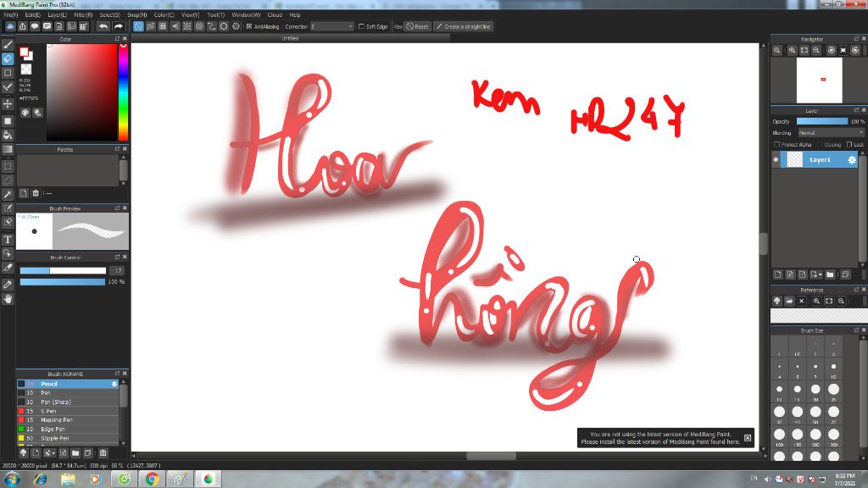Click the new layer icon in Layer panel

(x=778, y=274)
